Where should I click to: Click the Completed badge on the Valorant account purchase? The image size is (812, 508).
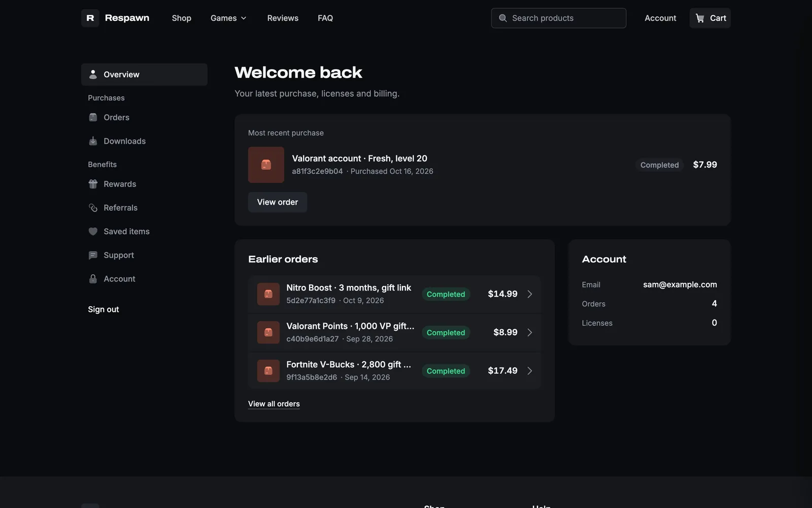point(660,165)
